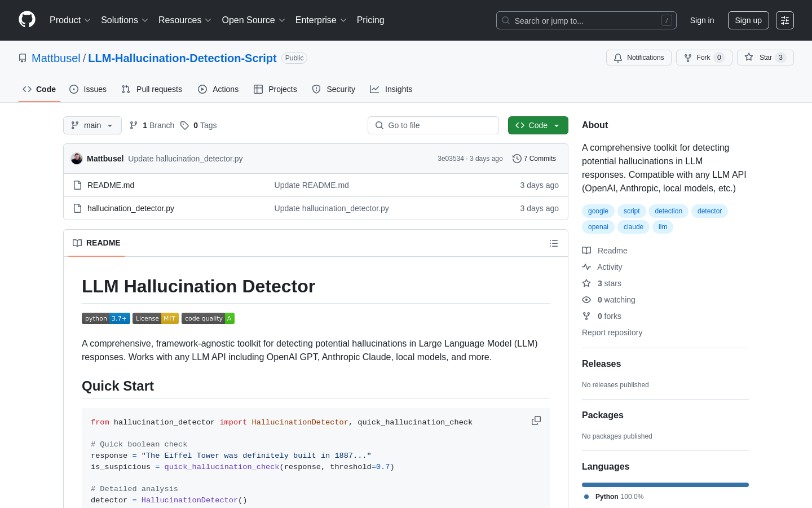Viewport: 812px width, 508px height.
Task: Click the tags icon next to 0 Tags
Action: click(184, 125)
